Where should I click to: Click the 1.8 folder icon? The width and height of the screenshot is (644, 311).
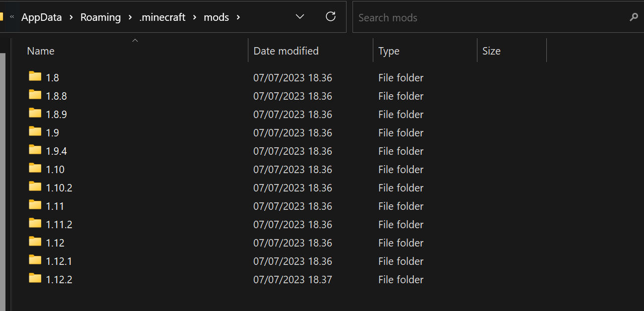pos(35,76)
